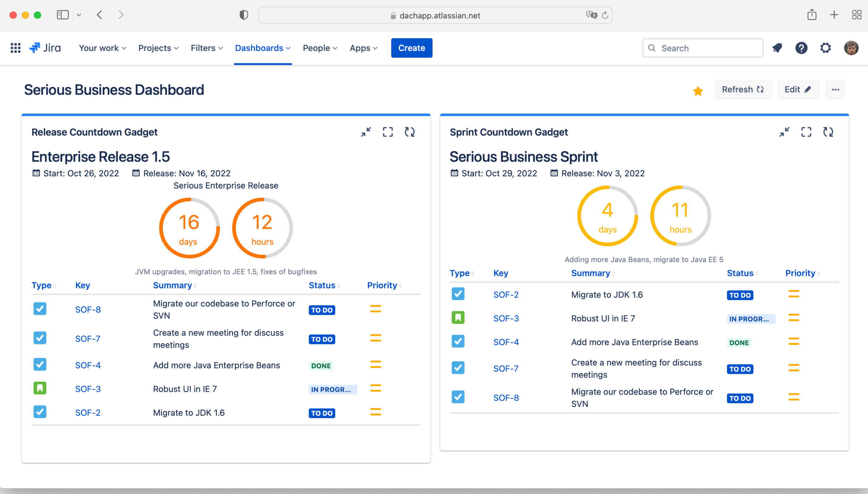Click the SOF-8 task type checkbox icon in Release gadget
Screen dimensions: 868x494
40,309
